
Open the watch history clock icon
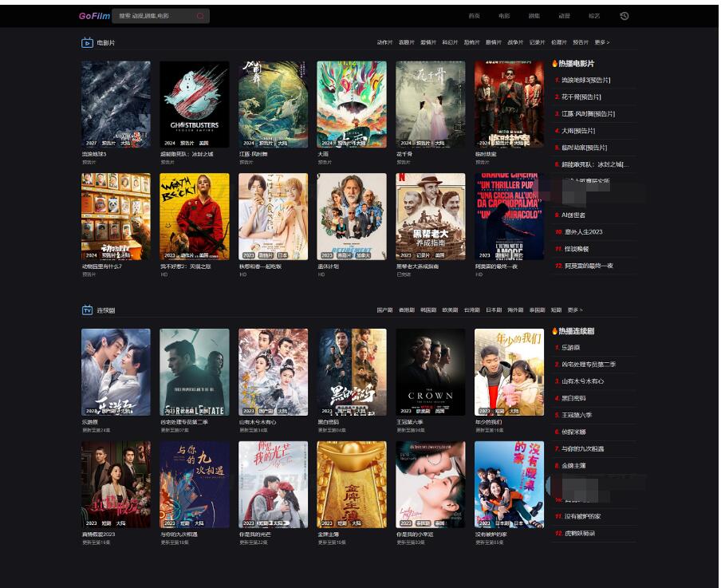pyautogui.click(x=625, y=16)
